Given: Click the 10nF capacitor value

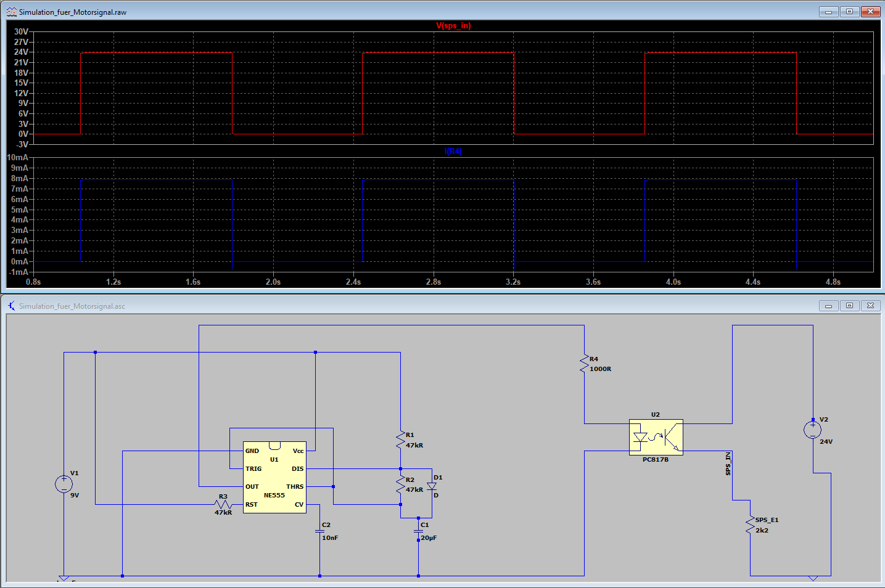Looking at the screenshot, I should [330, 538].
